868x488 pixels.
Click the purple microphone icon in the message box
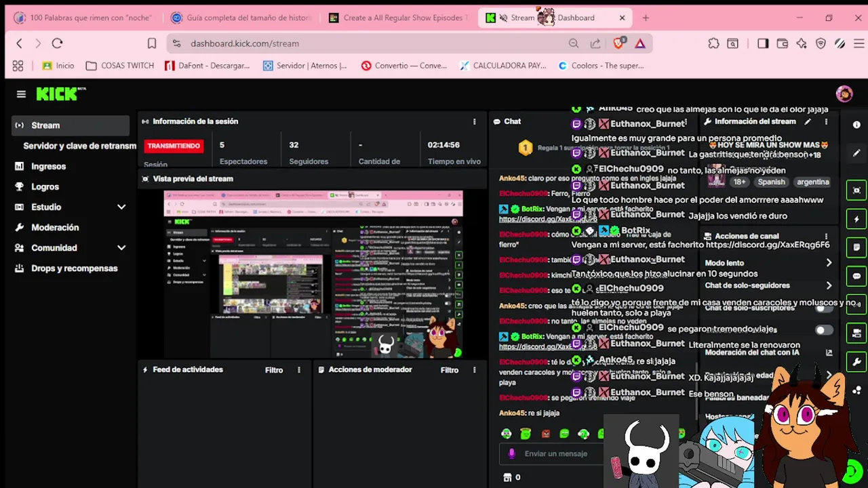click(512, 453)
